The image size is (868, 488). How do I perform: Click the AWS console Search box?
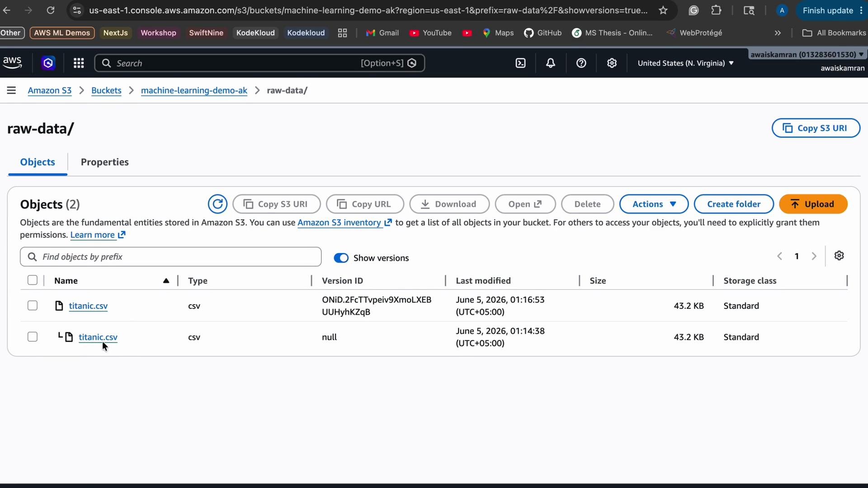[259, 63]
